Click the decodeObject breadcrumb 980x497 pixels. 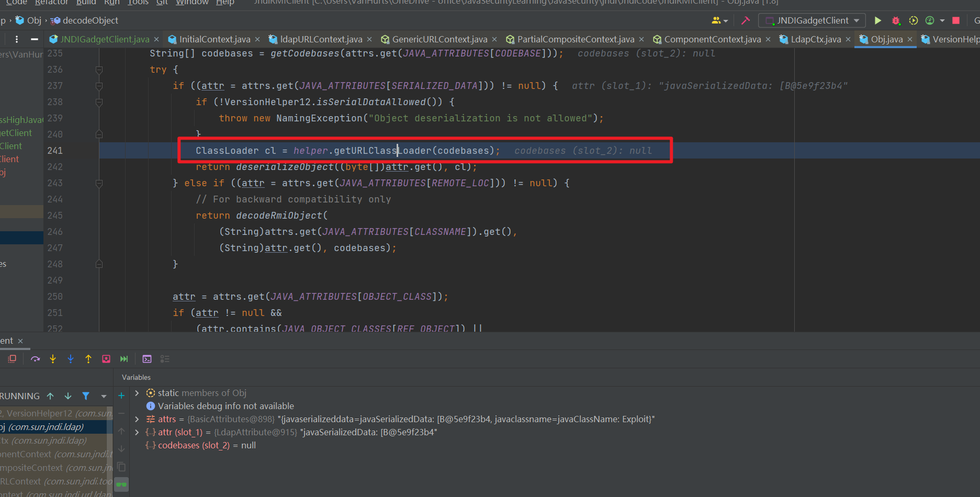point(90,20)
